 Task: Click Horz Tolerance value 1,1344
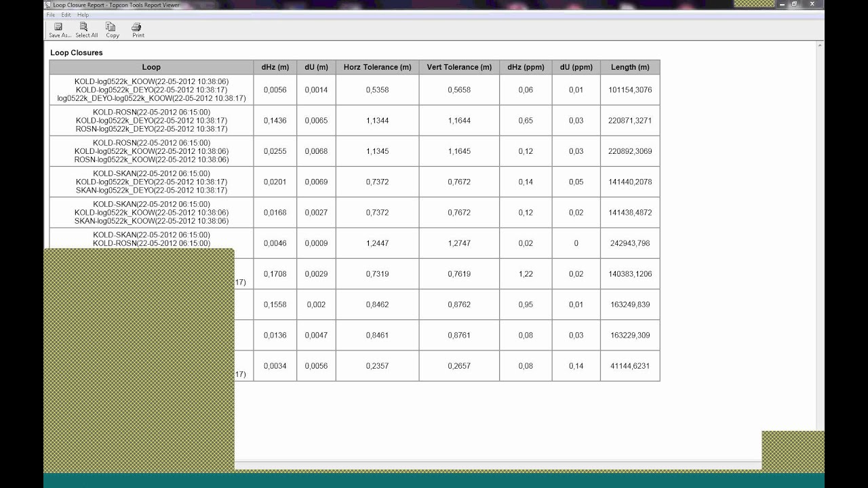(x=377, y=121)
